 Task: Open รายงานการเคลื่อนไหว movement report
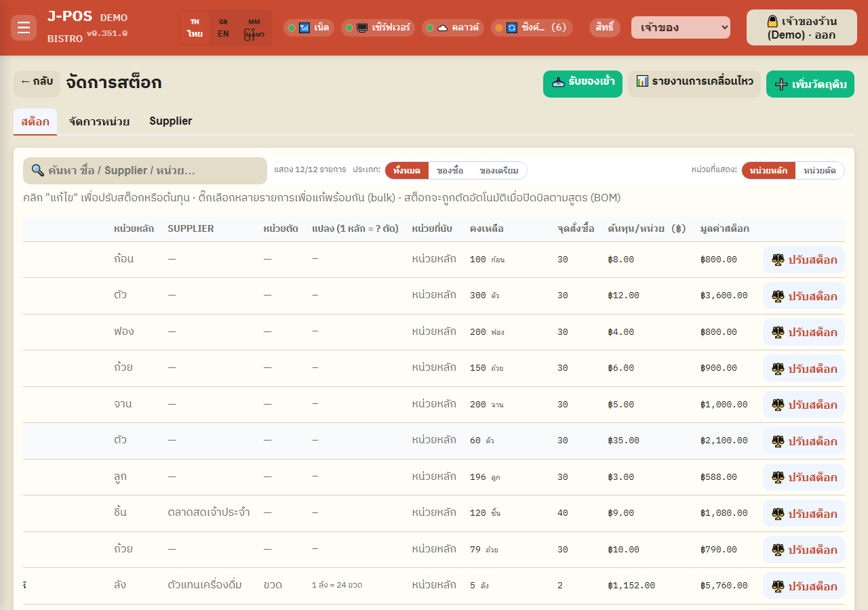(x=694, y=84)
